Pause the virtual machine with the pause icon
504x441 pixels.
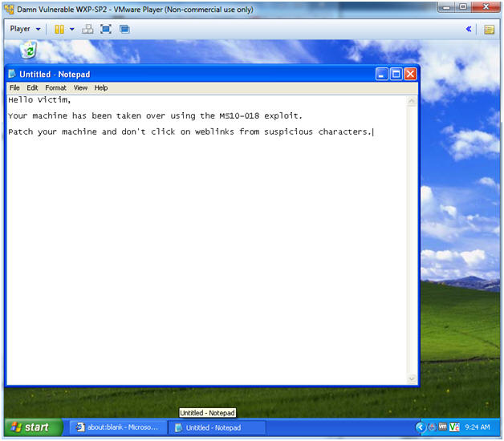(x=59, y=29)
